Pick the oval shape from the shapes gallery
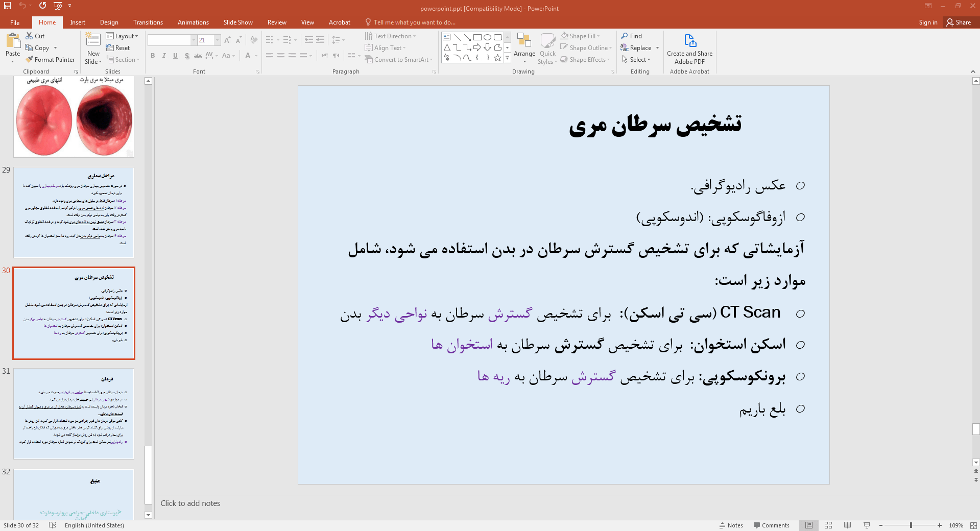The height and width of the screenshot is (531, 980). tap(488, 37)
